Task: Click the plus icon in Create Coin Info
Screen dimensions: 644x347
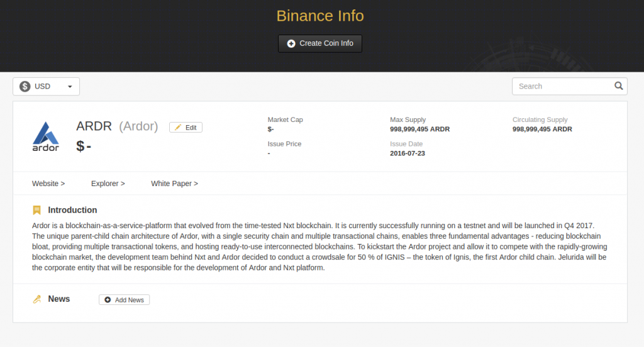Action: click(x=291, y=43)
